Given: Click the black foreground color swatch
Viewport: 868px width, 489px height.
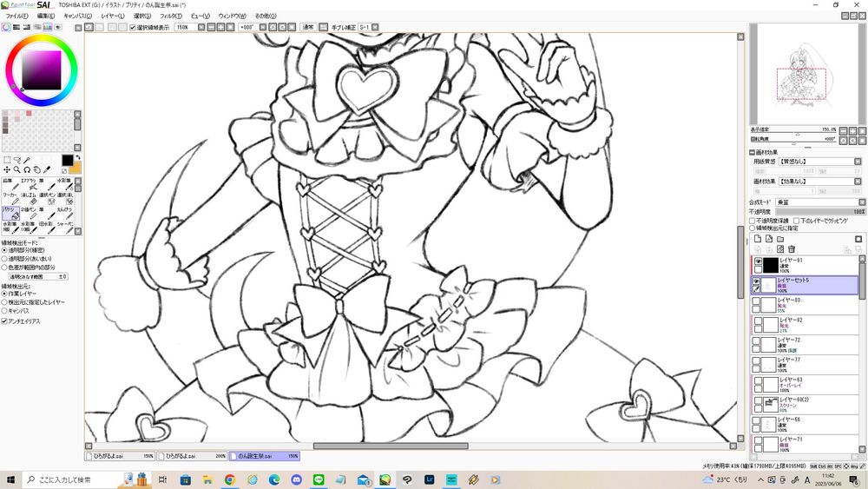Looking at the screenshot, I should (67, 160).
